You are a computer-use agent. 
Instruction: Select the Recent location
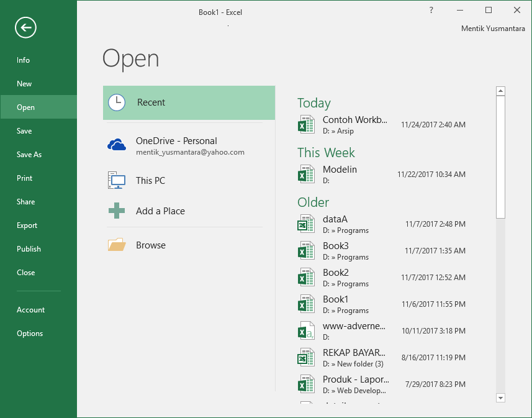tap(189, 102)
